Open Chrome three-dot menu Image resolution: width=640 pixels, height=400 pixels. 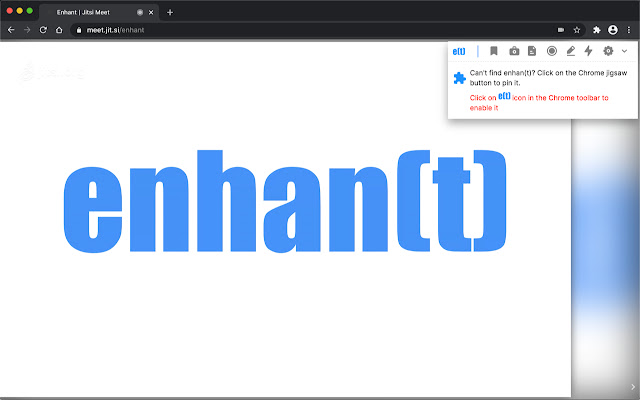tap(628, 30)
